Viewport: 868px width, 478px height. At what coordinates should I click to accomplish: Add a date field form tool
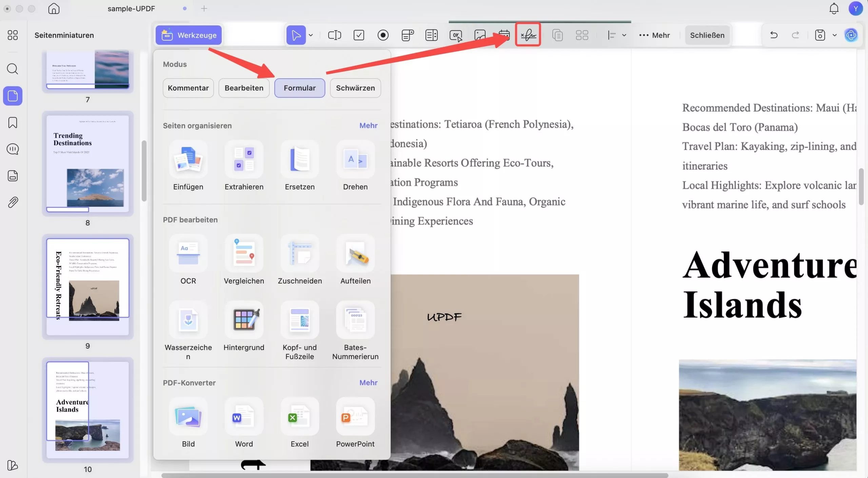pyautogui.click(x=504, y=35)
